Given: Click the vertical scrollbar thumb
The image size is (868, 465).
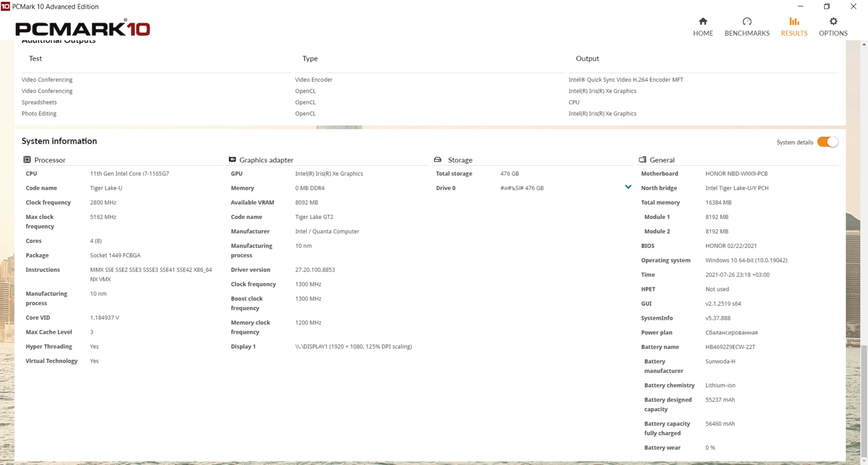Looking at the screenshot, I should pyautogui.click(x=864, y=400).
